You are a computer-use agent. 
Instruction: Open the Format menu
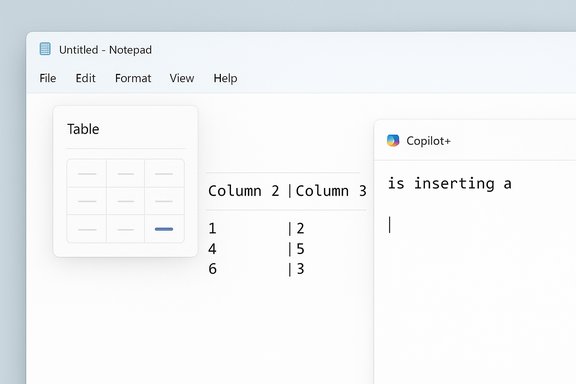133,78
